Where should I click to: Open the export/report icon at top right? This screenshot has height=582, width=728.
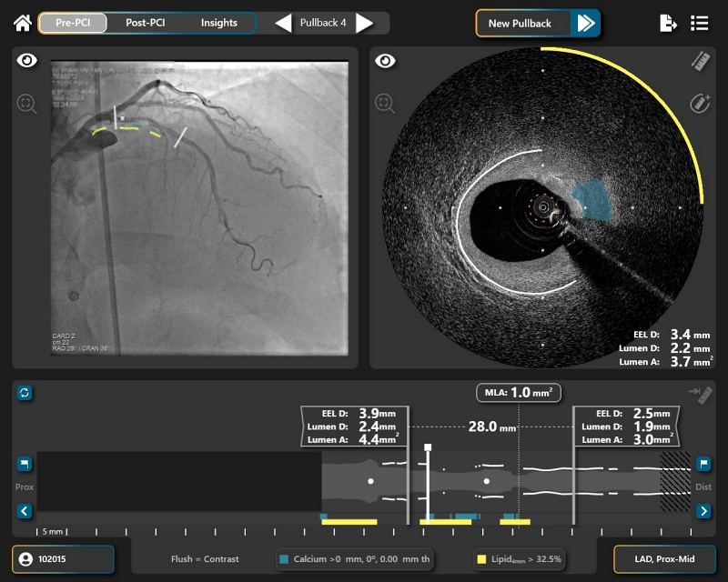[x=666, y=23]
